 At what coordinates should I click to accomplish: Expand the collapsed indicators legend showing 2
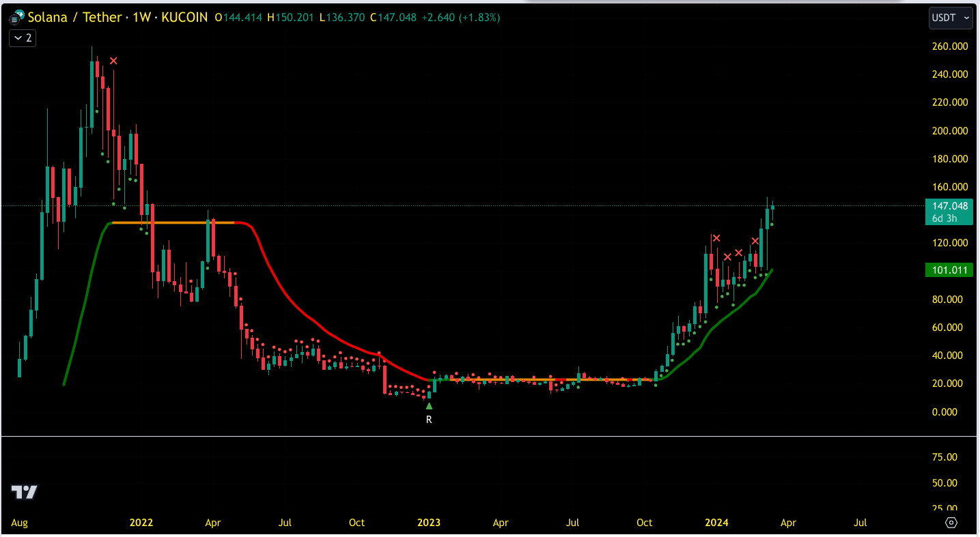(x=23, y=38)
